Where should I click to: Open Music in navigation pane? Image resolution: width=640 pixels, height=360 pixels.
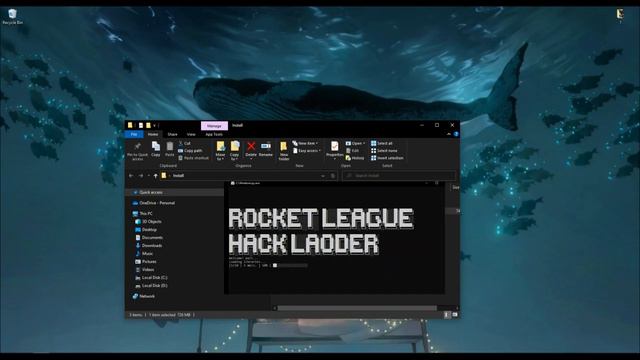144,253
